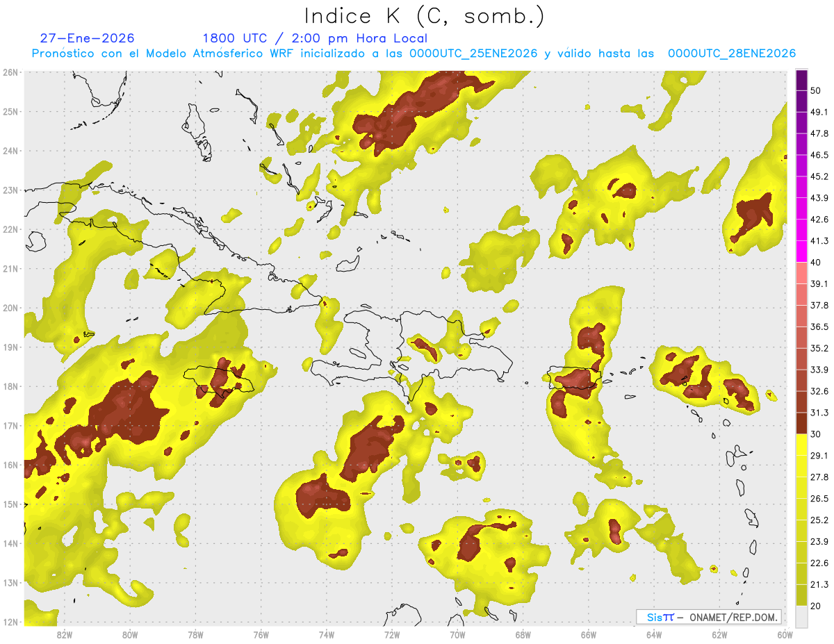Image resolution: width=834 pixels, height=644 pixels.
Task: Click the dark purple colorbar segment above 50
Action: click(801, 80)
